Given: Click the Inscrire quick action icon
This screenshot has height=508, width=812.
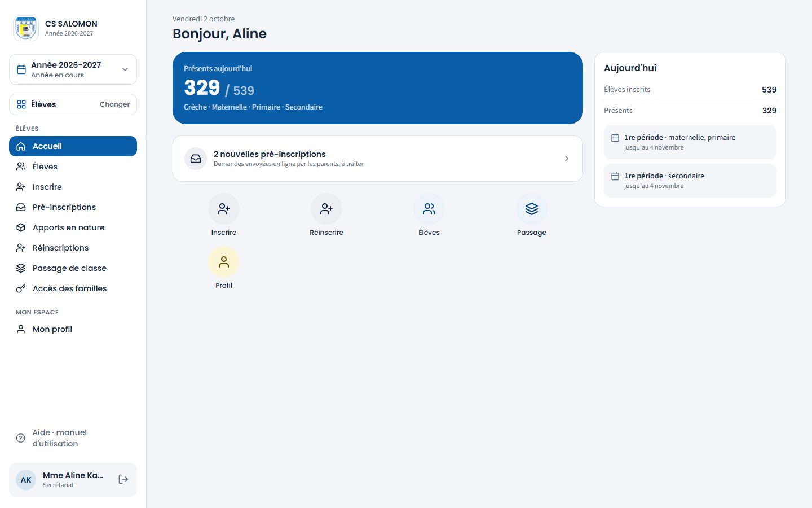Looking at the screenshot, I should click(224, 209).
